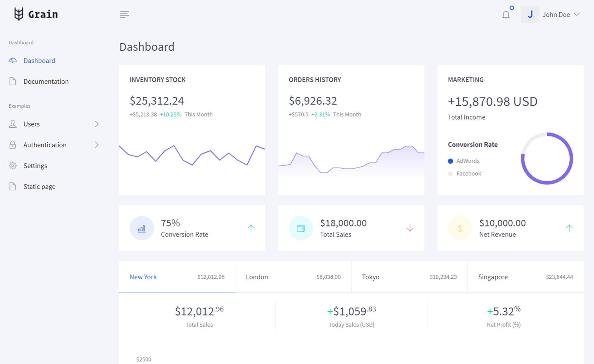This screenshot has width=594, height=364.
Task: Click the notification bell icon
Action: [x=505, y=15]
